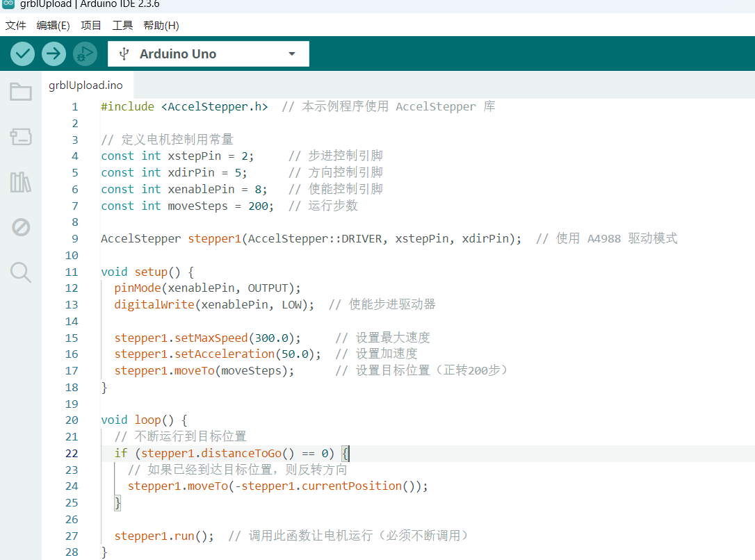Open the 帮助(H) menu

tap(161, 26)
